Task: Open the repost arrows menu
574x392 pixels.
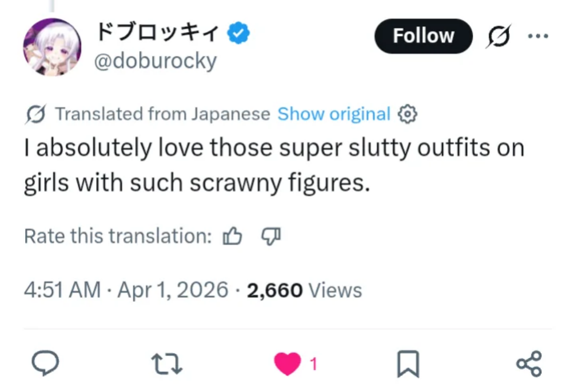Action: pyautogui.click(x=166, y=363)
